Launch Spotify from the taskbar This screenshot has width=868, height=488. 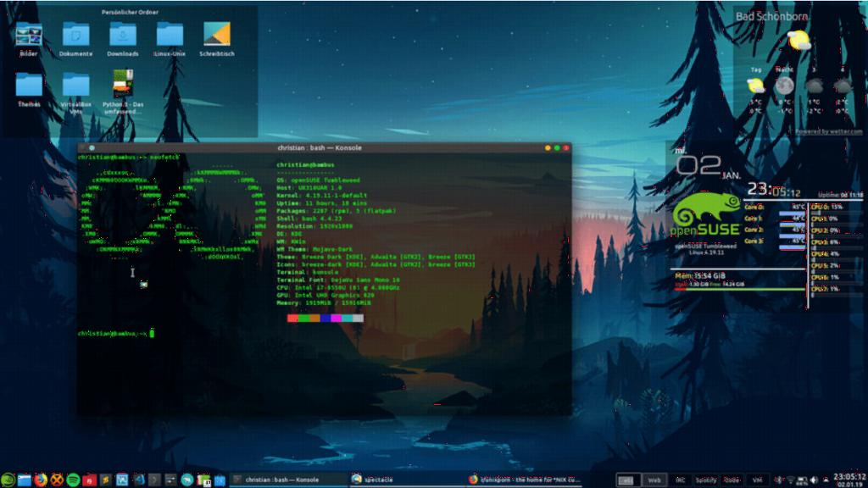pos(73,480)
